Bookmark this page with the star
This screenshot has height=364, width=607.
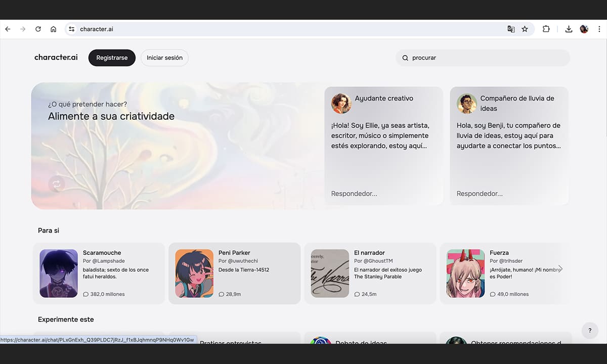(525, 29)
